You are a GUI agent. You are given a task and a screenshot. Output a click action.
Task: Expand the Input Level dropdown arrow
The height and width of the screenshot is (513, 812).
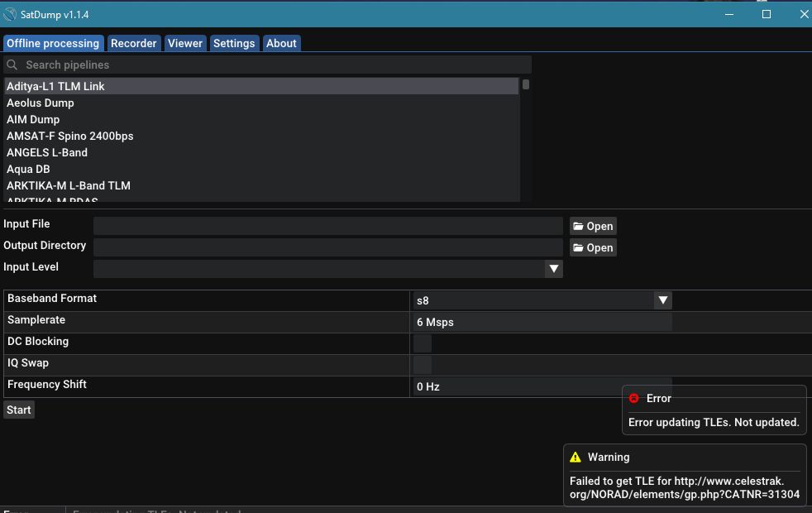tap(553, 268)
